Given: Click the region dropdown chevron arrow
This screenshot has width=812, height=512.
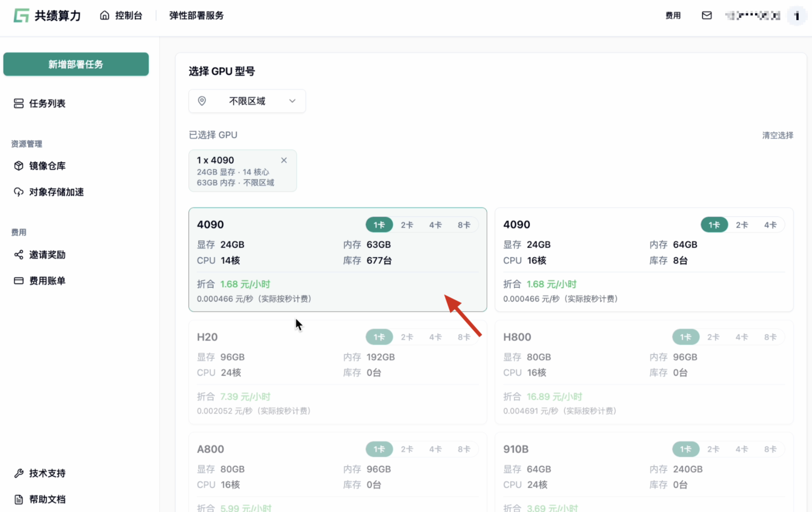Looking at the screenshot, I should pos(292,101).
